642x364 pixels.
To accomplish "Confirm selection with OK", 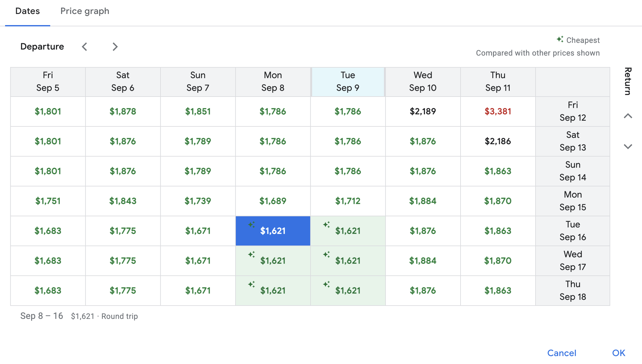I will click(618, 353).
